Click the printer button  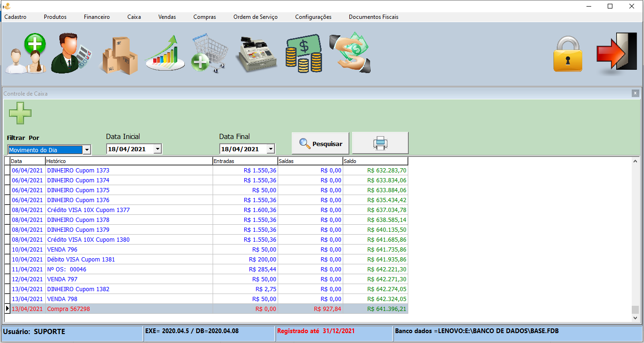[x=380, y=143]
